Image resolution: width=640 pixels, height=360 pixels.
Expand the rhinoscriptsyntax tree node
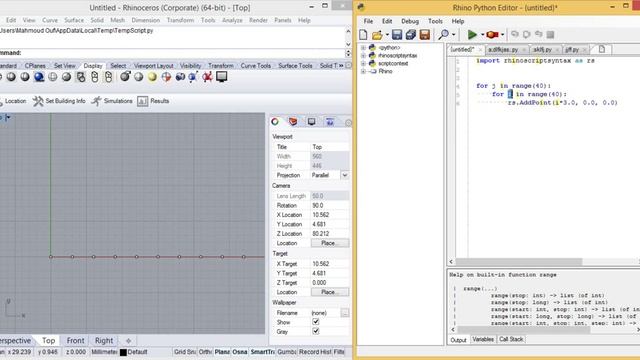(363, 56)
